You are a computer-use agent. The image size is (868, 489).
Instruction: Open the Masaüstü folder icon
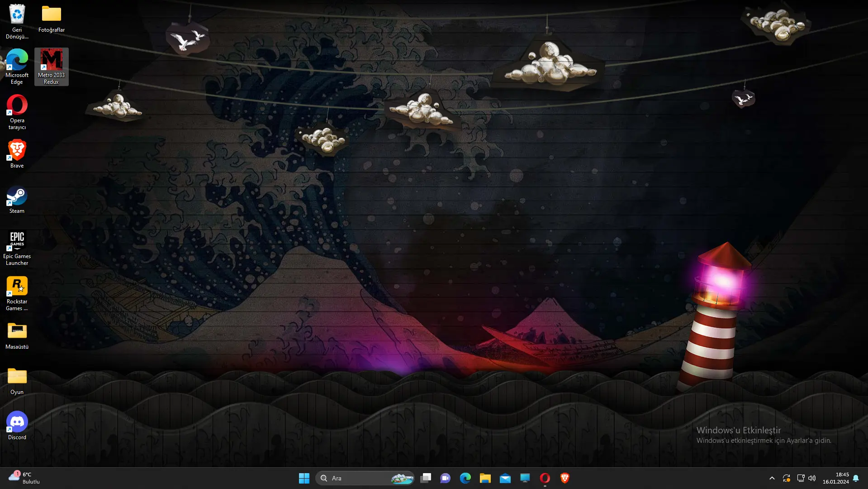click(17, 335)
